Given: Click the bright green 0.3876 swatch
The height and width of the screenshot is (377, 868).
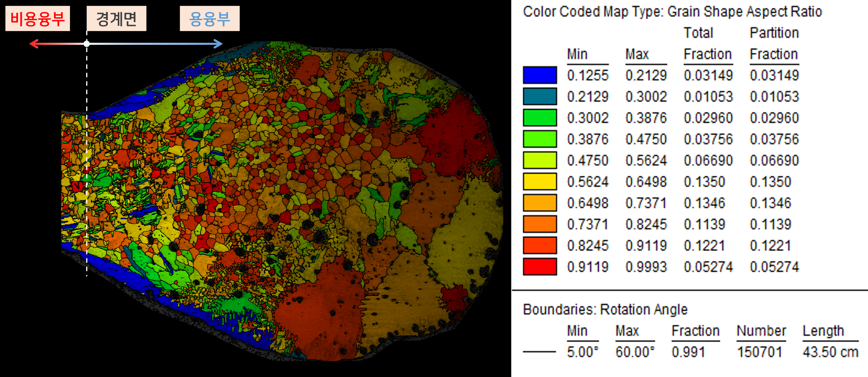Looking at the screenshot, I should coord(539,139).
